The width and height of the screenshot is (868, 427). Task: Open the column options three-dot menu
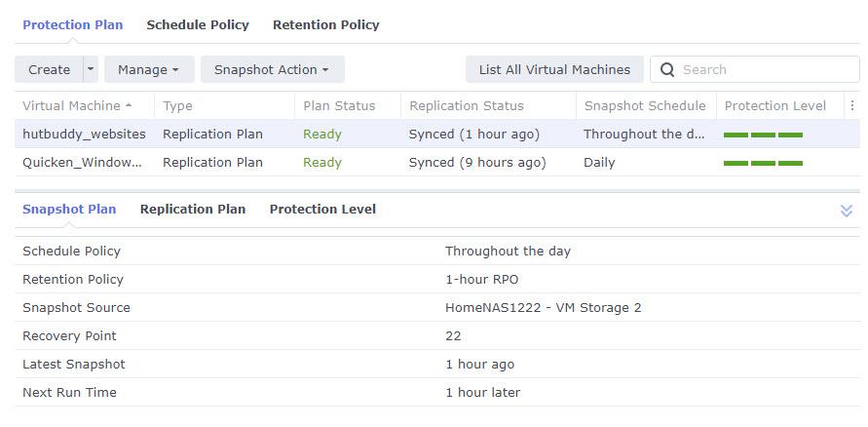852,106
